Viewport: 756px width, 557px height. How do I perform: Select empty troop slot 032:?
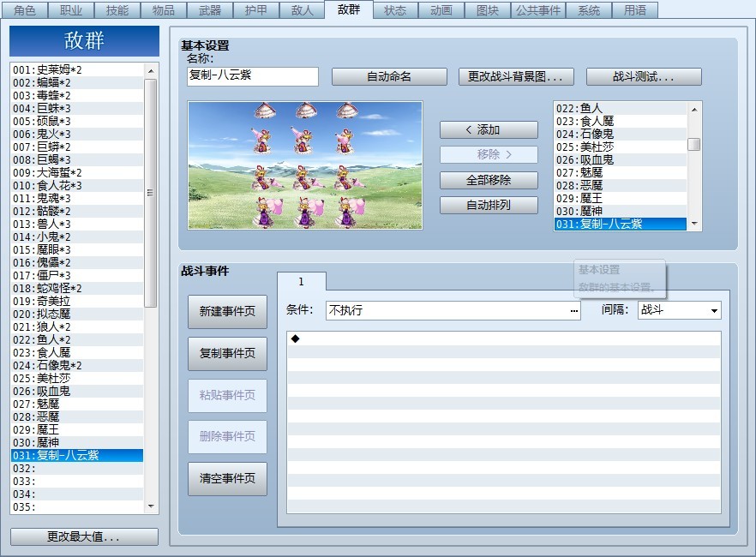point(77,469)
